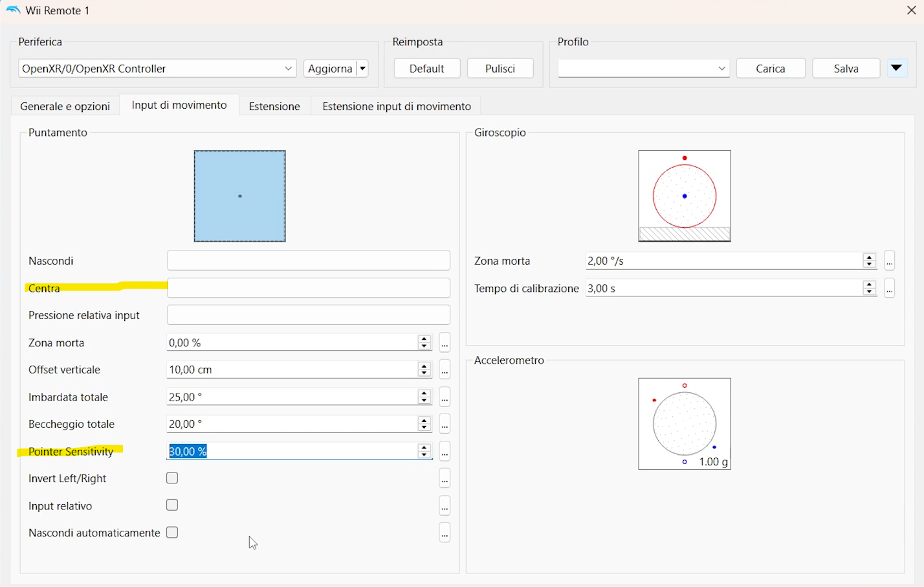Click ellipsis button for Tempo di calibrazione

click(x=890, y=289)
